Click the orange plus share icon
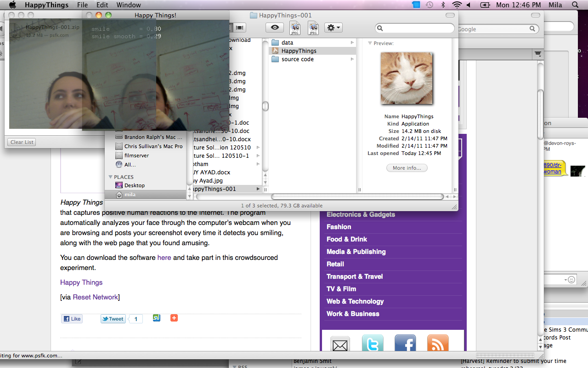588x368 pixels. (174, 318)
